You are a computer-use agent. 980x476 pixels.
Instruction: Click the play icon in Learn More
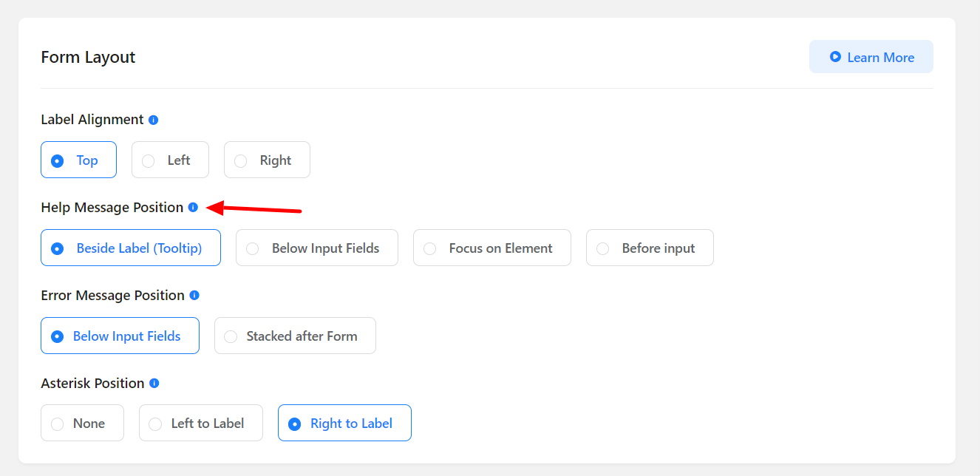[835, 57]
